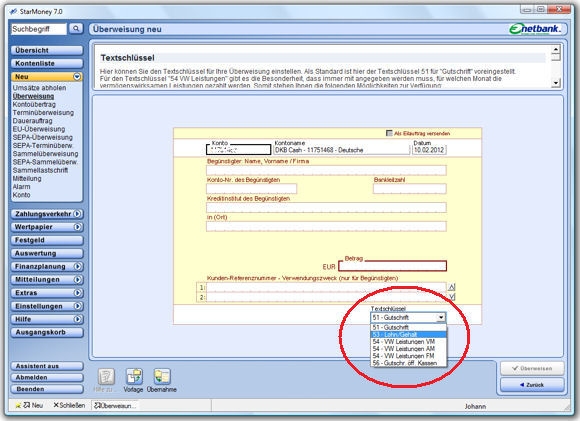Expand the Mitteilungen section

click(77, 280)
